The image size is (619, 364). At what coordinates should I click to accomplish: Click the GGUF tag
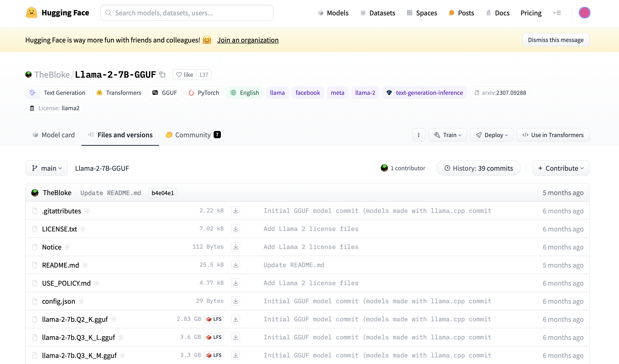coord(165,93)
